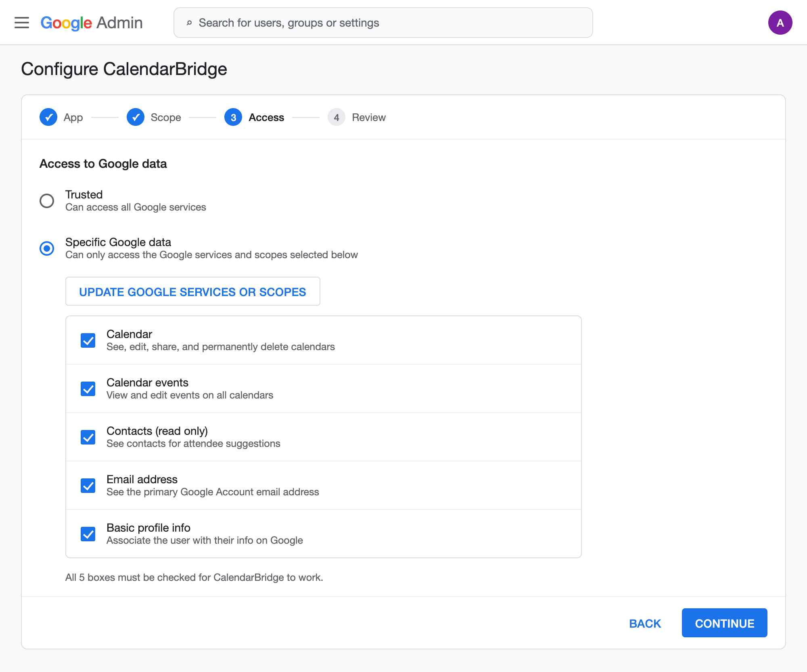Go to the Scope step label
This screenshot has width=807, height=672.
166,117
